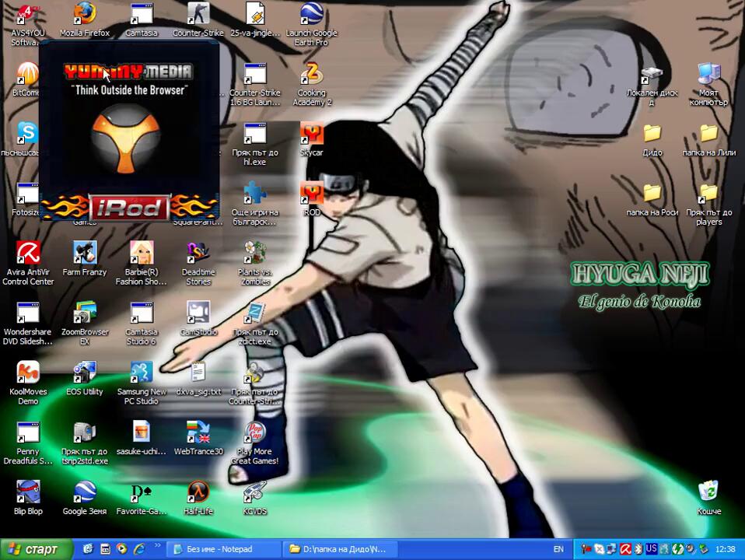Open the KoolMoves Demo shortcut
The width and height of the screenshot is (745, 560).
tap(28, 373)
